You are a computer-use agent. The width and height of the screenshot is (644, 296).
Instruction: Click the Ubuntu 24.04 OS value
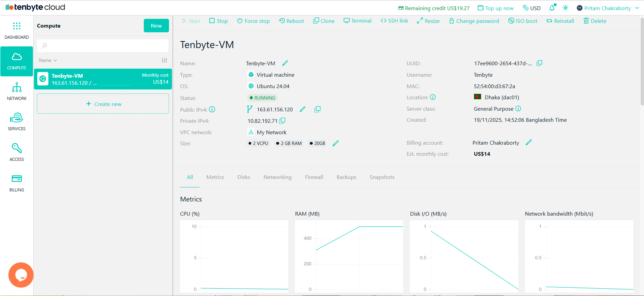pyautogui.click(x=273, y=86)
